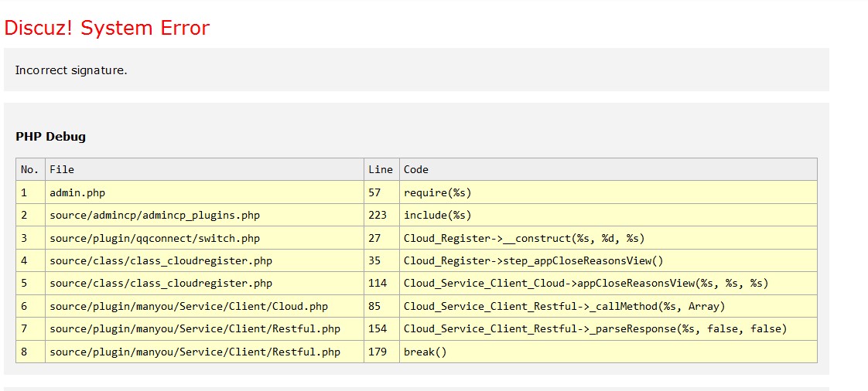Click the _callMethod(%s, Array) code cell
The image size is (868, 391).
(x=564, y=306)
